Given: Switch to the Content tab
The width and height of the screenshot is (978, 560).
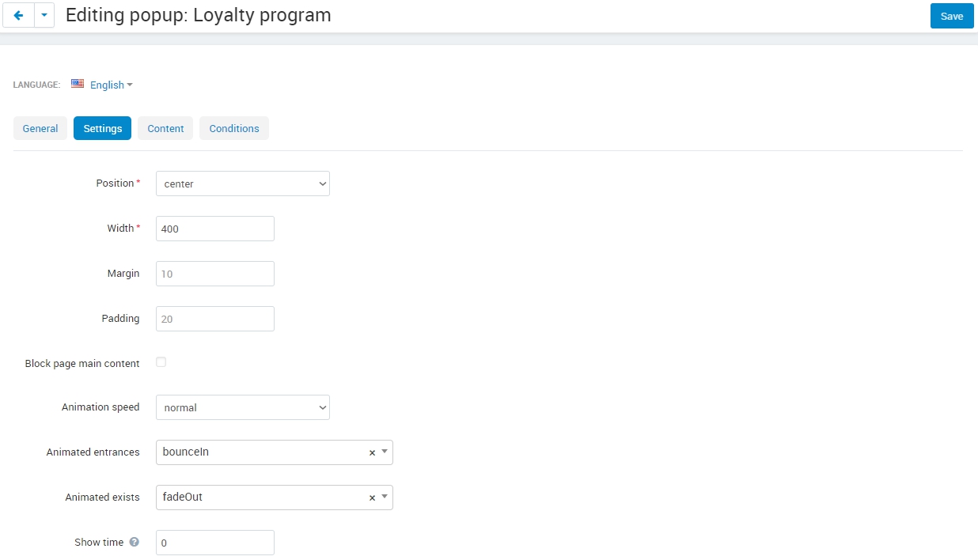Looking at the screenshot, I should 165,128.
